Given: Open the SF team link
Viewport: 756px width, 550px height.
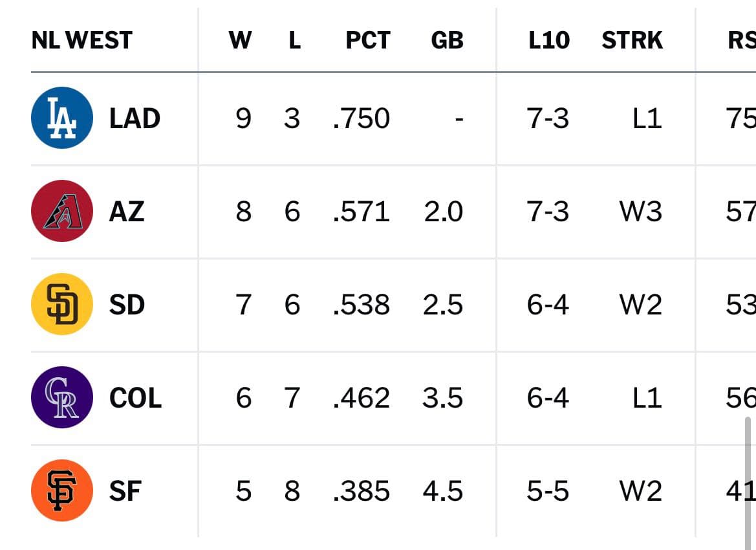Looking at the screenshot, I should [x=125, y=491].
